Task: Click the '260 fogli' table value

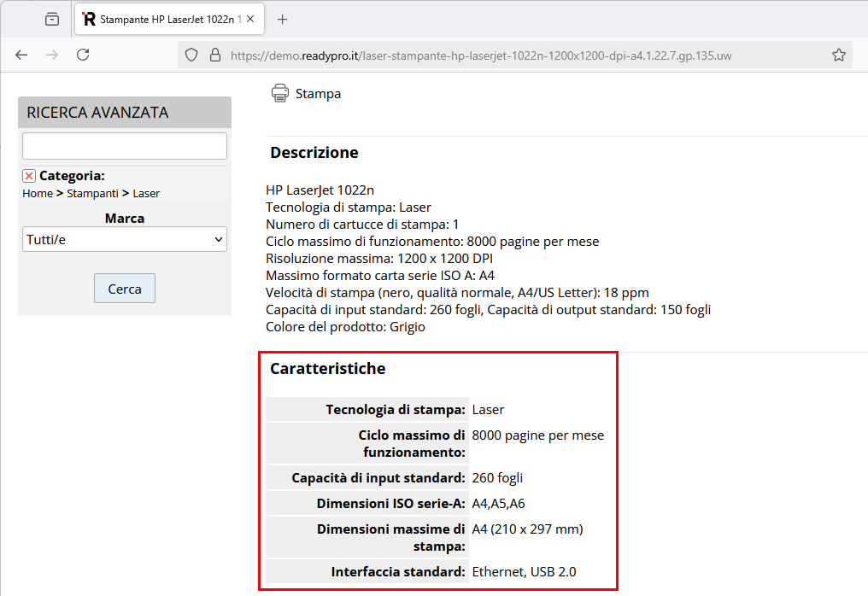Action: (x=498, y=477)
